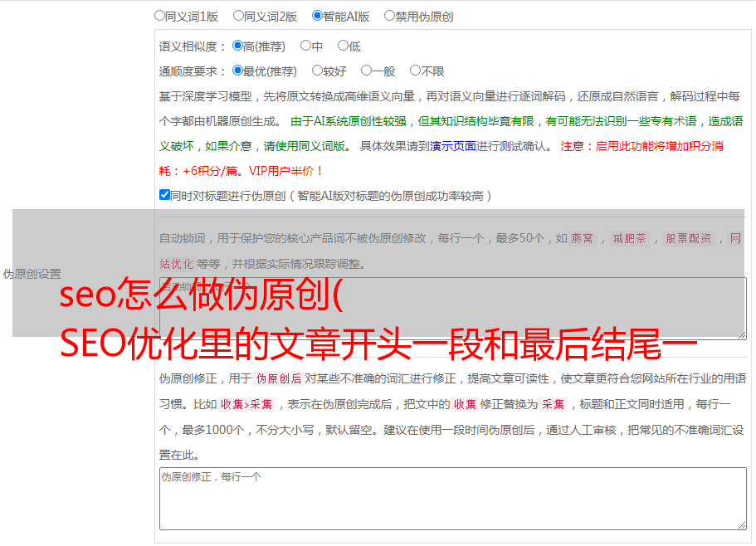Click the 股票配资 example keyword
This screenshot has width=756, height=546.
click(689, 238)
